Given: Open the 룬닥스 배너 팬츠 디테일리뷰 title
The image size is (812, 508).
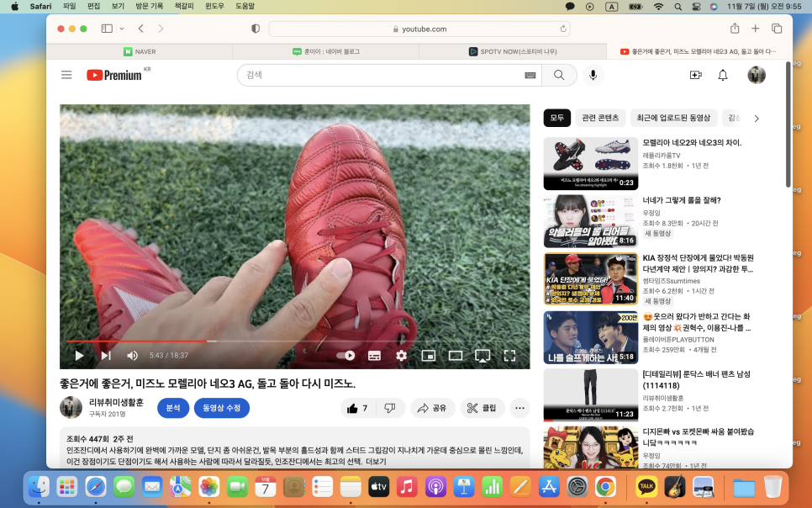Looking at the screenshot, I should tap(696, 380).
